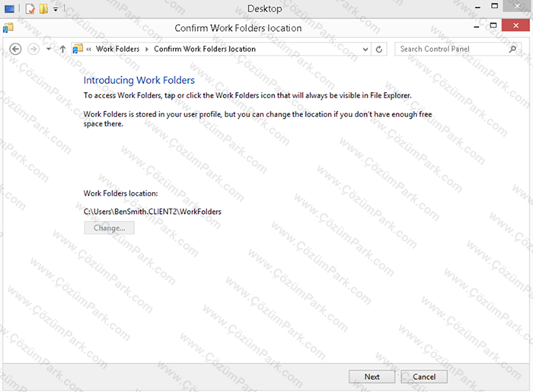Click the New Folder icon in the Desktop toolbar

[43, 9]
